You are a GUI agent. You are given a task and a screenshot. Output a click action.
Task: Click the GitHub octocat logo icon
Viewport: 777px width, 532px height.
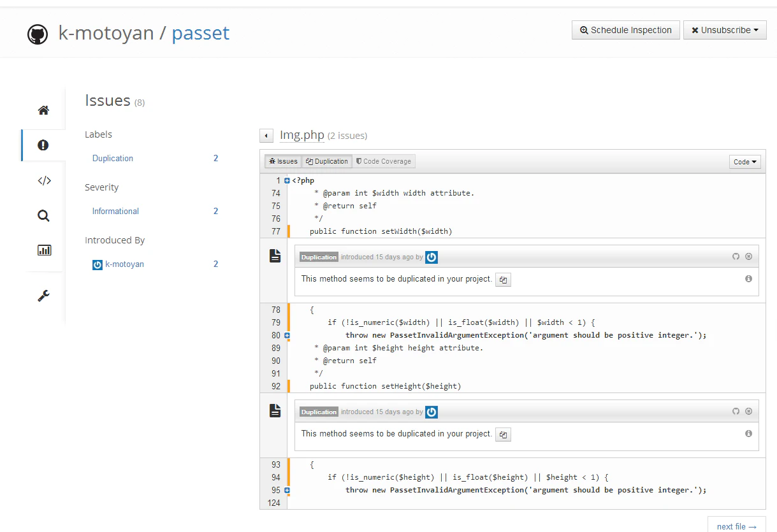38,34
